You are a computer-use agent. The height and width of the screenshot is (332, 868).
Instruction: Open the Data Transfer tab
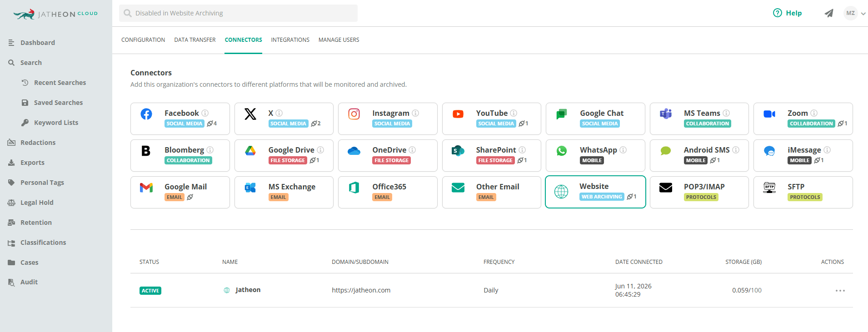tap(195, 40)
